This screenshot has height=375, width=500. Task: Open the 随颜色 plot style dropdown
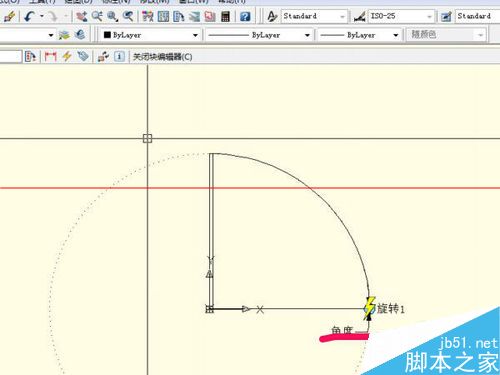(x=446, y=35)
